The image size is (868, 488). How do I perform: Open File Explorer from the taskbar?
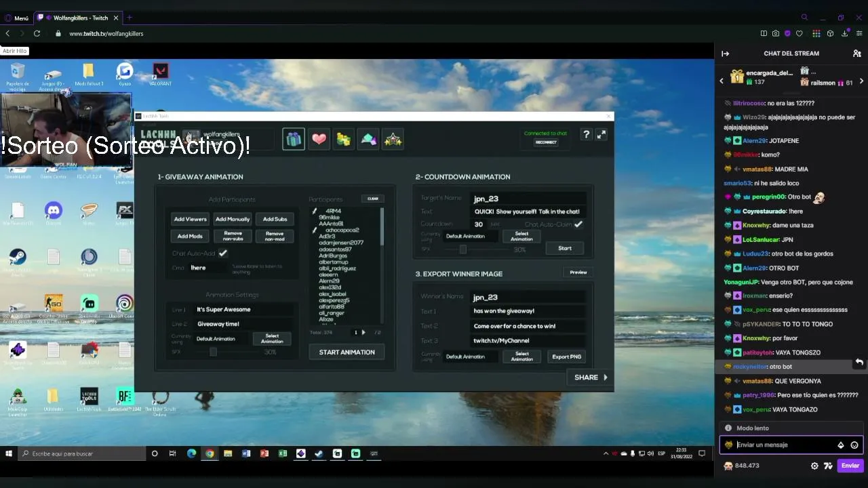coord(228,453)
